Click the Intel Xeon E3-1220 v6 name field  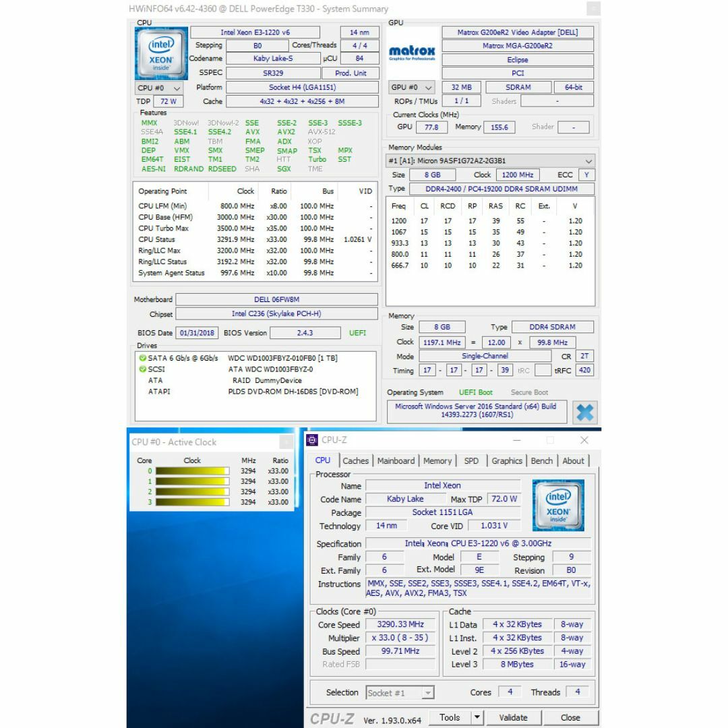click(255, 32)
